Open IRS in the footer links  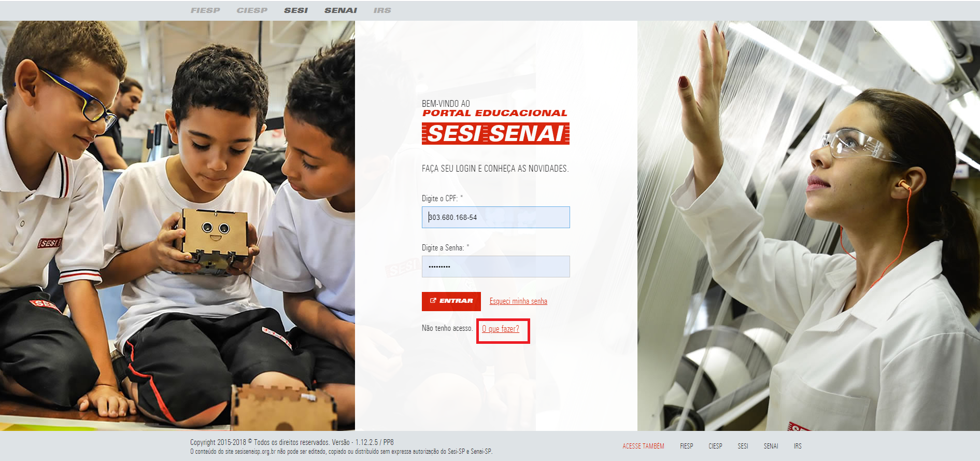point(798,446)
